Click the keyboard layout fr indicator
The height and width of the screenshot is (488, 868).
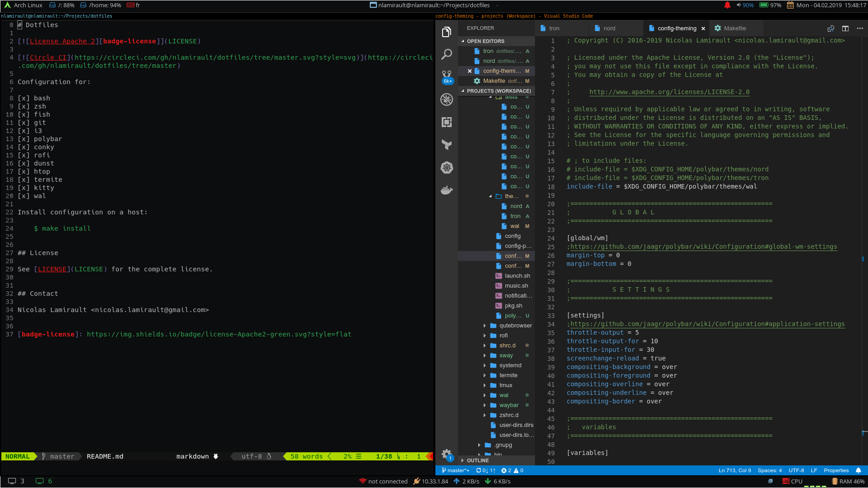[134, 5]
